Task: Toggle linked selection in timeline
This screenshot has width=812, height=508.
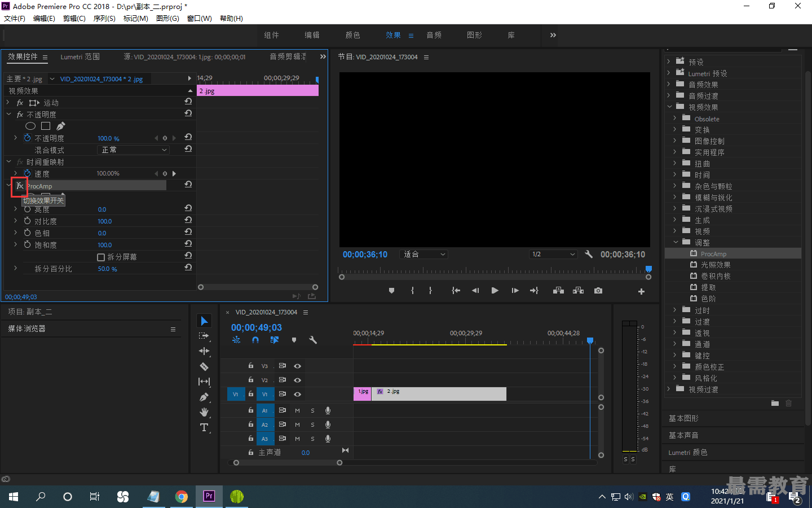Action: click(x=275, y=340)
